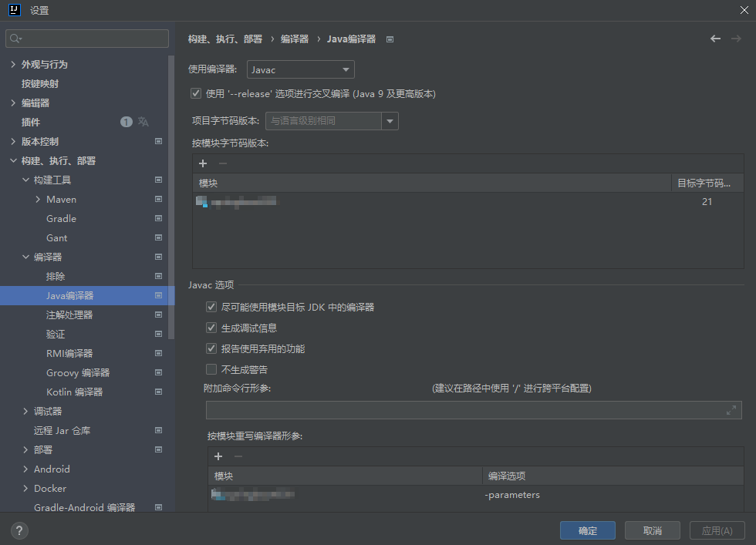
Task: Expand the 版本控制 tree node
Action: tap(13, 141)
